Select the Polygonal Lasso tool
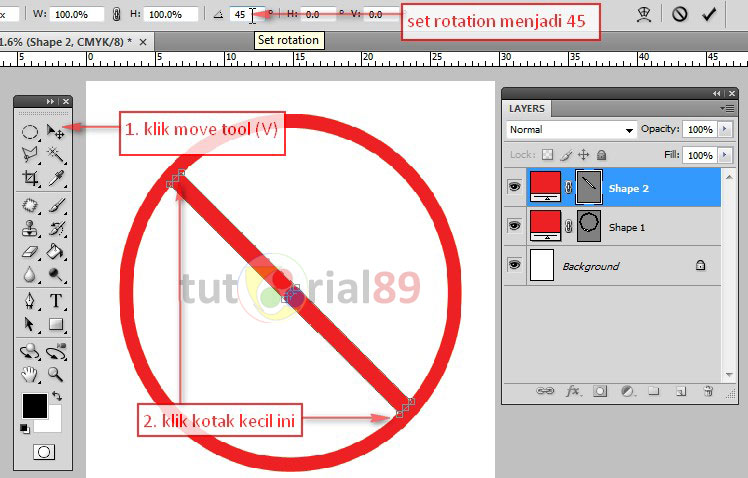 coord(30,154)
